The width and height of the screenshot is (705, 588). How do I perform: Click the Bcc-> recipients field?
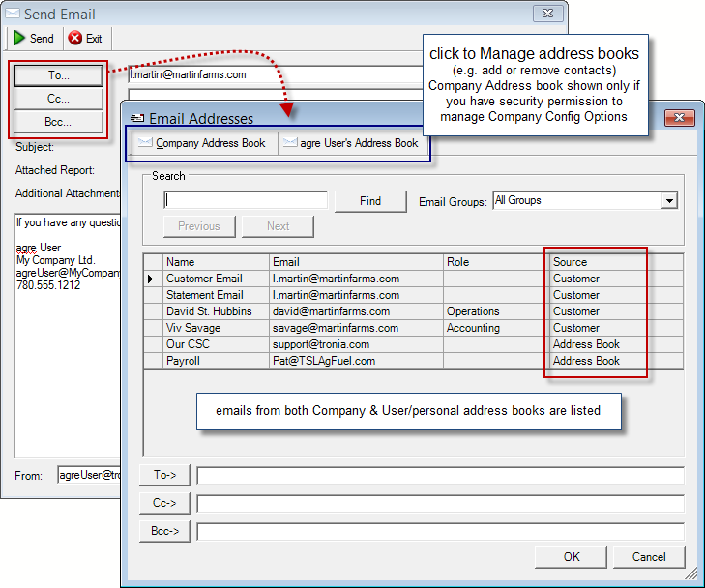point(441,532)
